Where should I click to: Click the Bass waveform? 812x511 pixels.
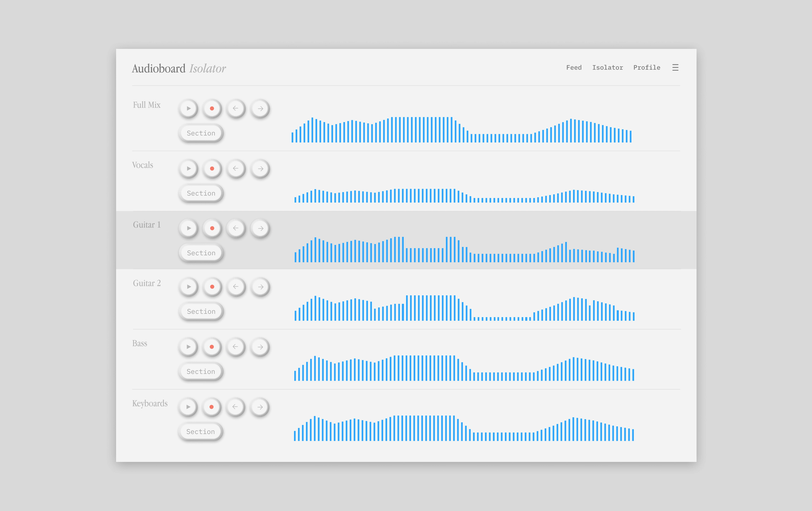tap(464, 368)
